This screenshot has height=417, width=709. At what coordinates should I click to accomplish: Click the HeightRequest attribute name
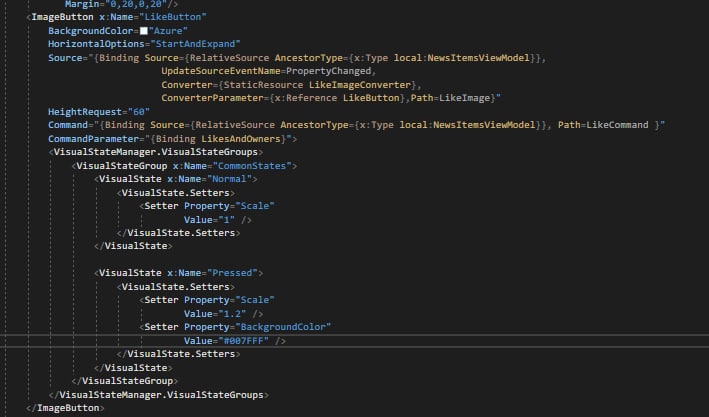coord(85,112)
